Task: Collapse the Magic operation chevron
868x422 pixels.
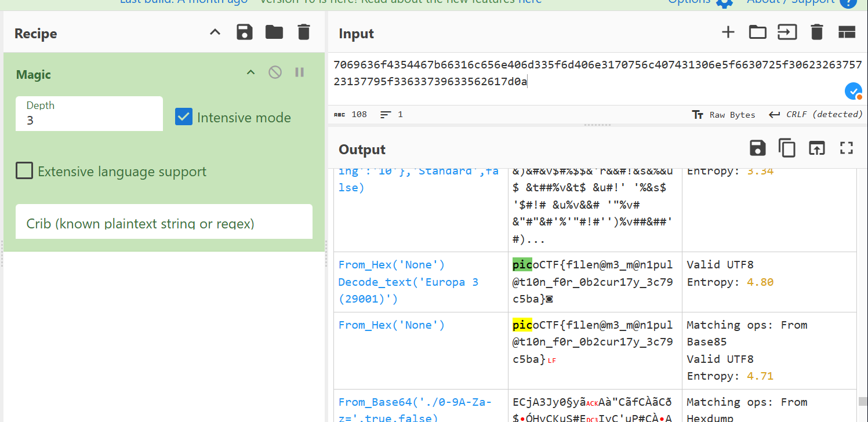Action: (250, 72)
